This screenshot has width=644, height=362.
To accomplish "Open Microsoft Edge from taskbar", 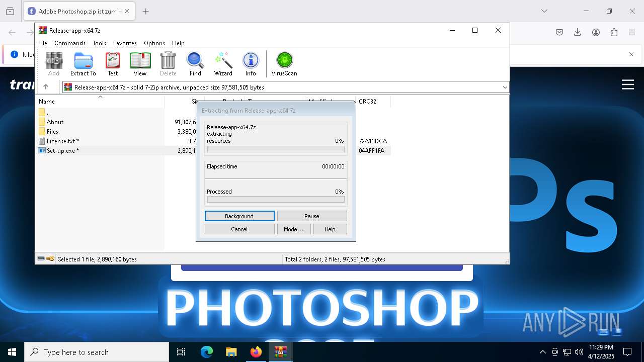I will 207,352.
